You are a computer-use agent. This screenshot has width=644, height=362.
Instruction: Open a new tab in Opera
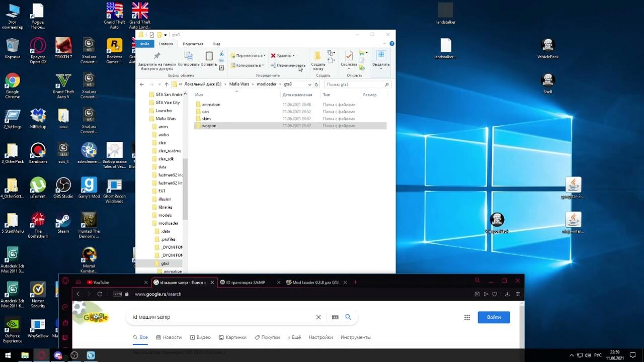355,283
